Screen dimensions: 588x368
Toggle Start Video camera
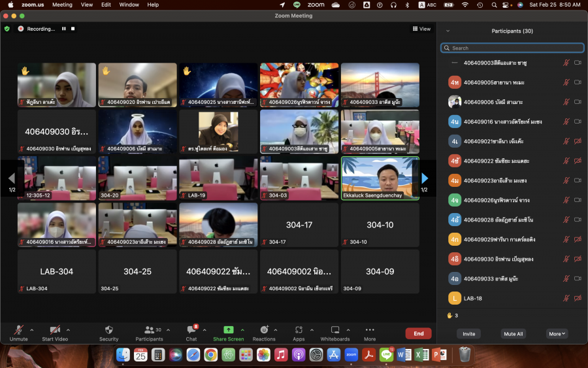click(55, 330)
